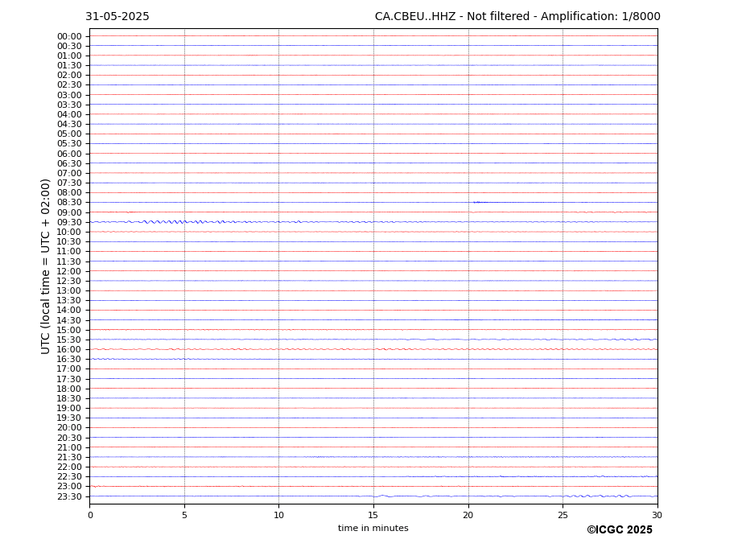Click the x-axis tick label 10
Viewport: 746px width, 560px height.
[x=278, y=515]
